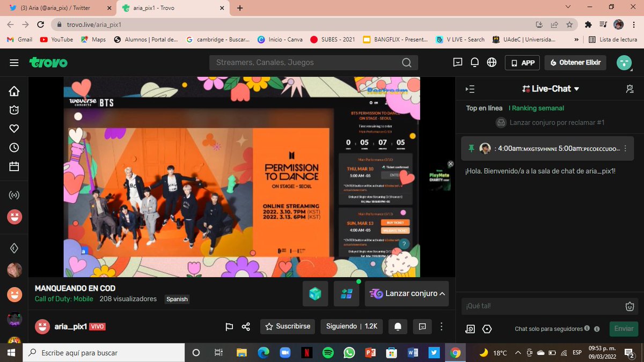
Task: Click the report flag icon below the video
Action: tap(229, 326)
